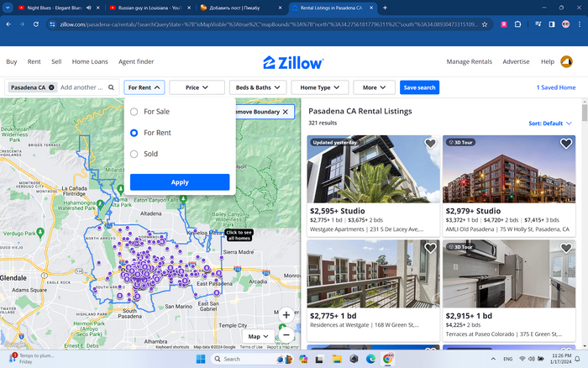588x368 pixels.
Task: Open the Westgate Apartments listing photo
Action: pyautogui.click(x=373, y=169)
